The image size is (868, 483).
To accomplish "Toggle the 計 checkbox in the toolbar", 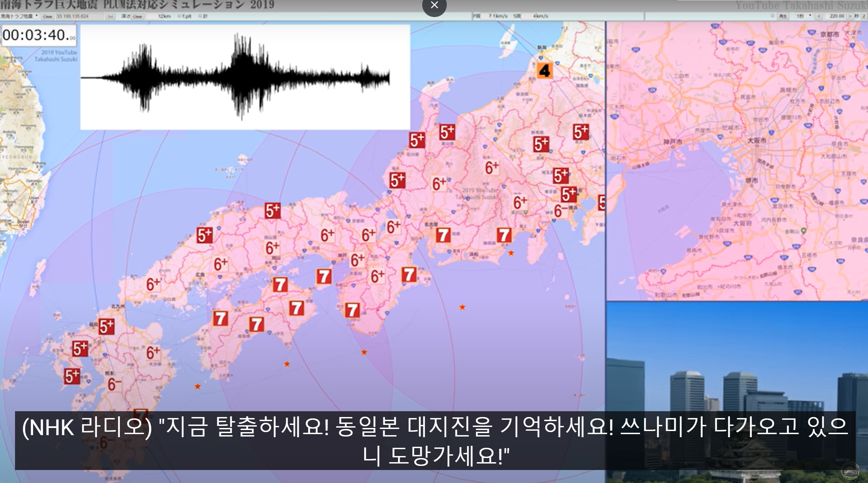I will 200,16.
